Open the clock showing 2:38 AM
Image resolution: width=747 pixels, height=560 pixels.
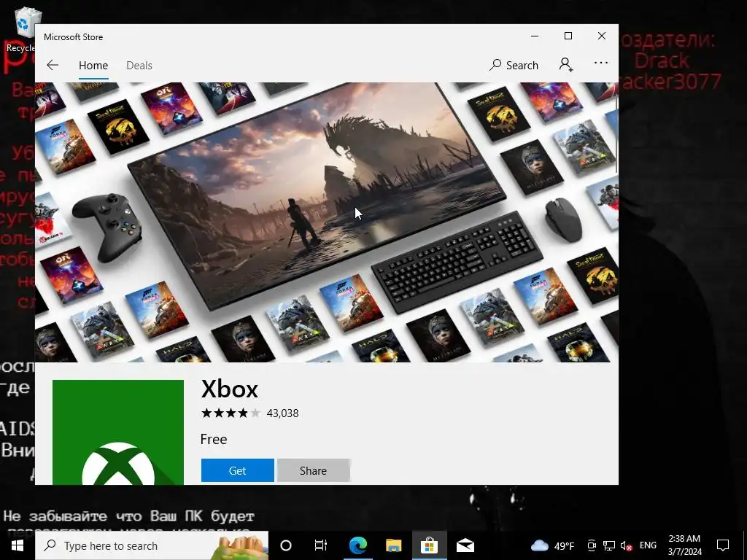click(684, 545)
